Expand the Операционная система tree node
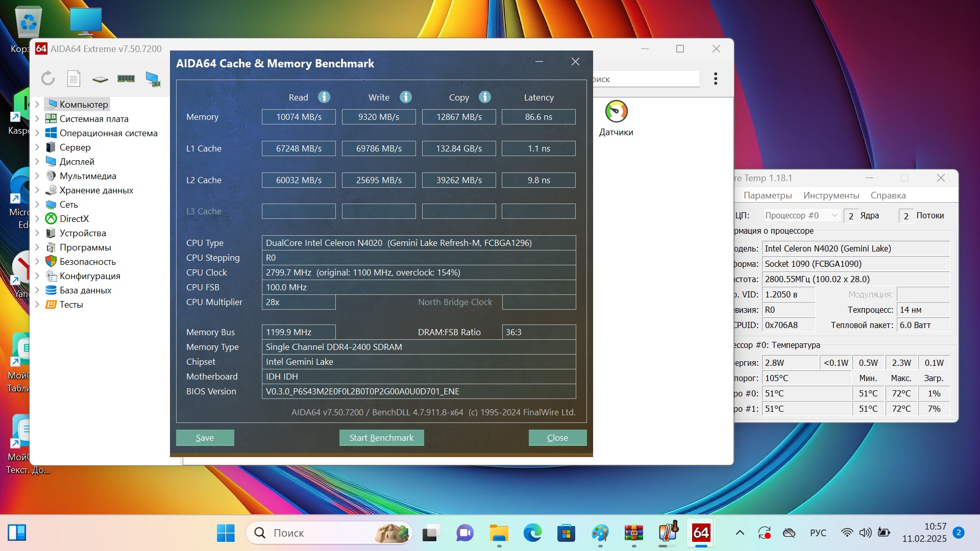The width and height of the screenshot is (980, 551). click(37, 133)
